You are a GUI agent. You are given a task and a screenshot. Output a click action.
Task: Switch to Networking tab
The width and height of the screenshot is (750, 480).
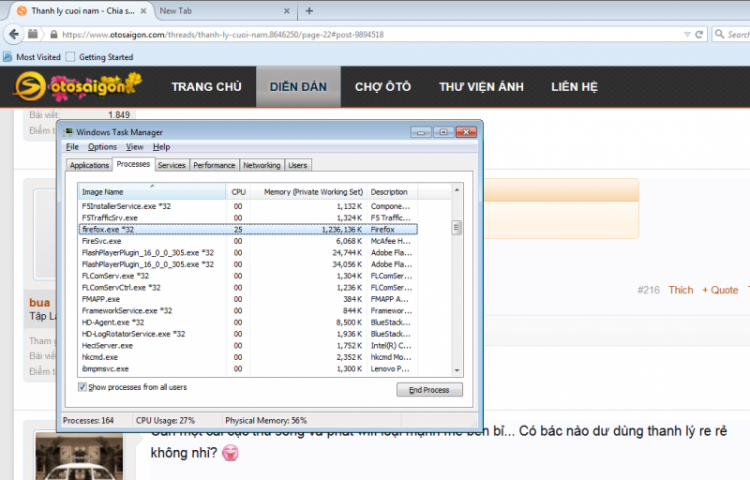click(262, 165)
